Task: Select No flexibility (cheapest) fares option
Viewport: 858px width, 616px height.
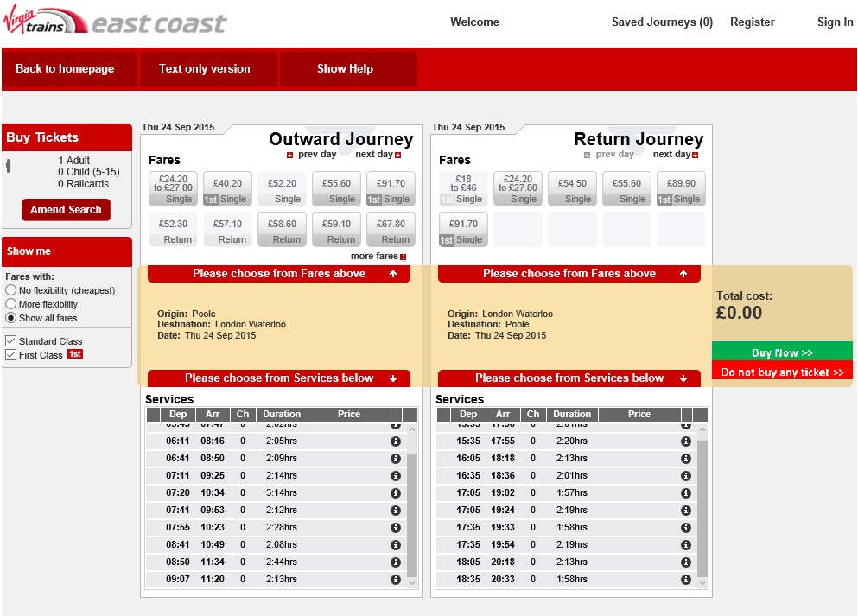Action: (10, 290)
